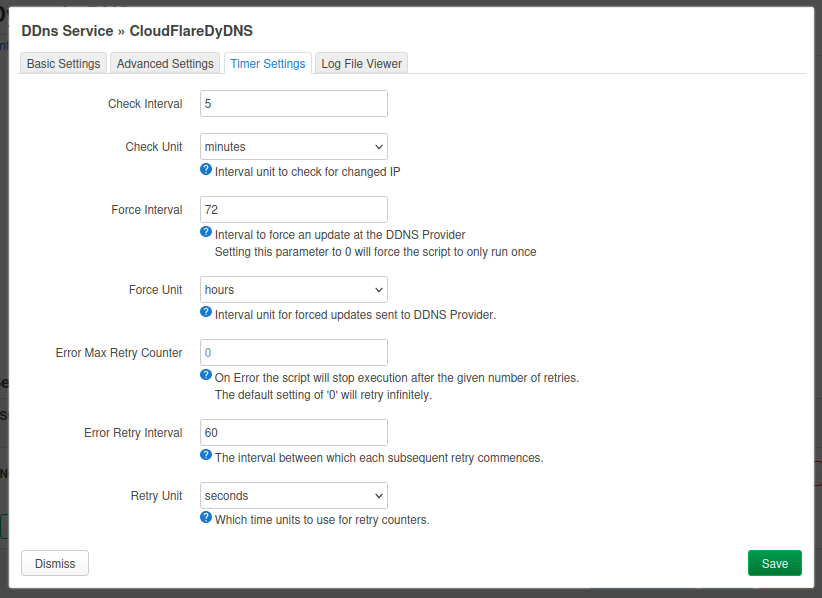Click the help icon beside Force Interval
Screen dimensions: 822x598
click(x=205, y=231)
